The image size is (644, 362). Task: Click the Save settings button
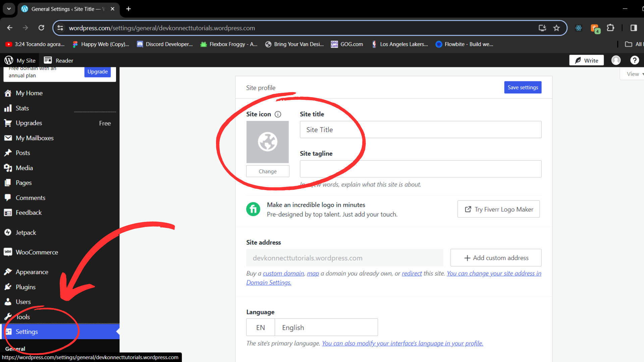point(523,87)
